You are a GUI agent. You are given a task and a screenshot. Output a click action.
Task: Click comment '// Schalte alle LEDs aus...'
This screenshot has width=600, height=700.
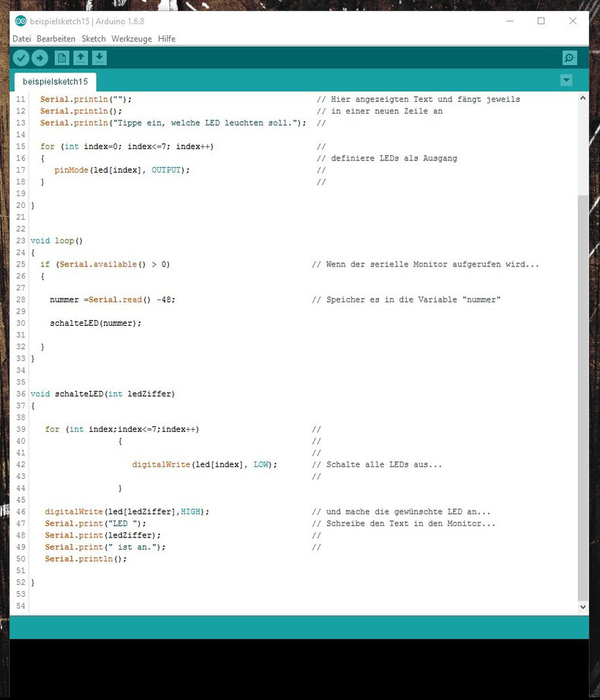pyautogui.click(x=377, y=464)
